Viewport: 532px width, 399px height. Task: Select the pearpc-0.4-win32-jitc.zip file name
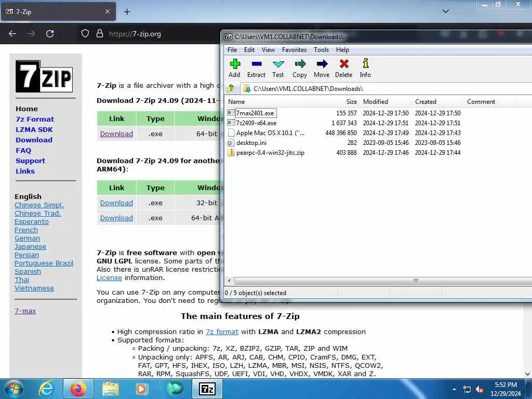[270, 153]
